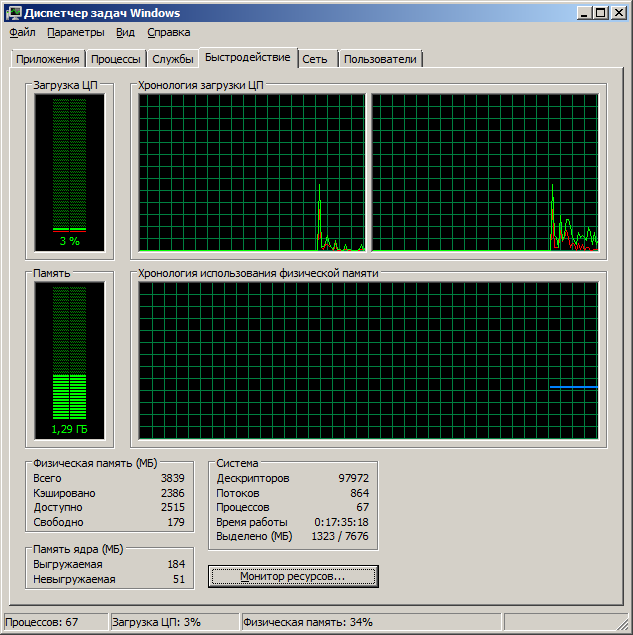Click the physical memory usage history graph
The image size is (633, 635).
368,361
